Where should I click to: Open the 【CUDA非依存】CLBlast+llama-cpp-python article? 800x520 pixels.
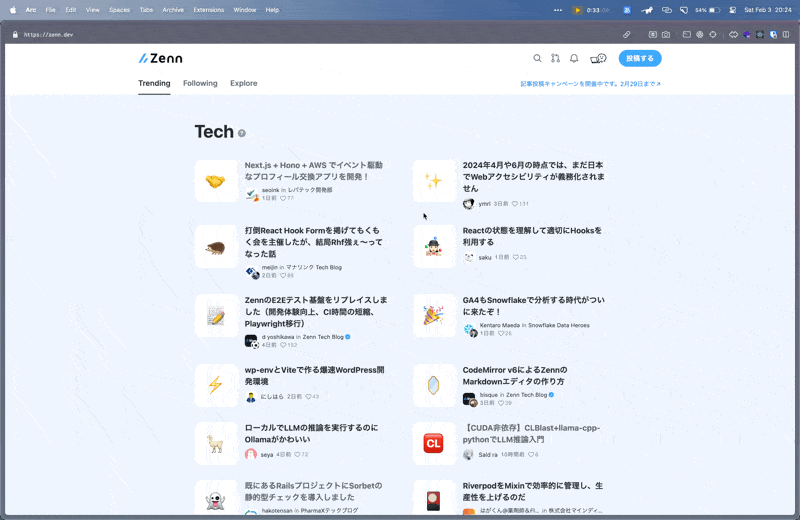531,433
